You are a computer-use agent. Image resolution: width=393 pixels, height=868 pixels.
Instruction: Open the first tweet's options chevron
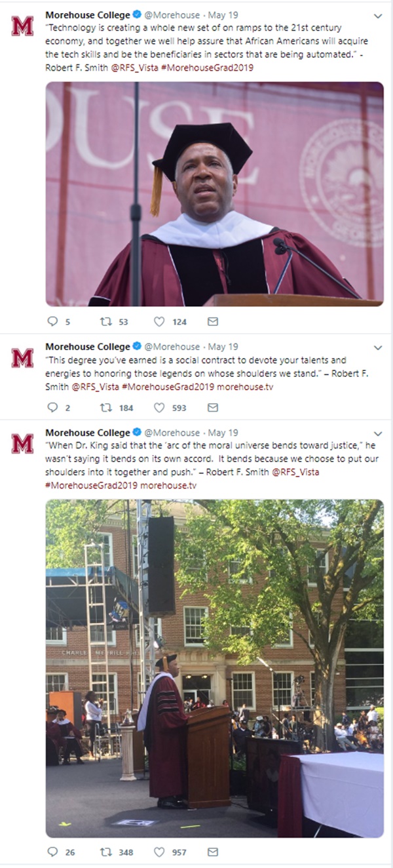377,16
